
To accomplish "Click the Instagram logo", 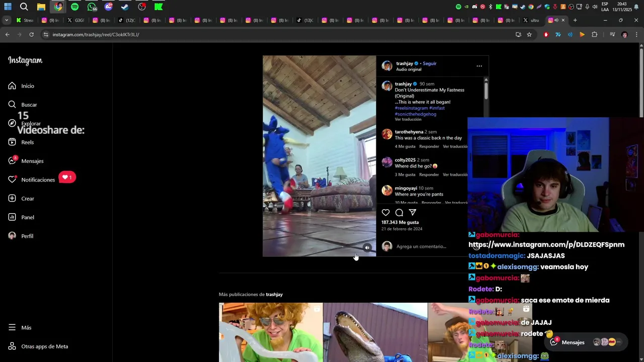I will [25, 60].
